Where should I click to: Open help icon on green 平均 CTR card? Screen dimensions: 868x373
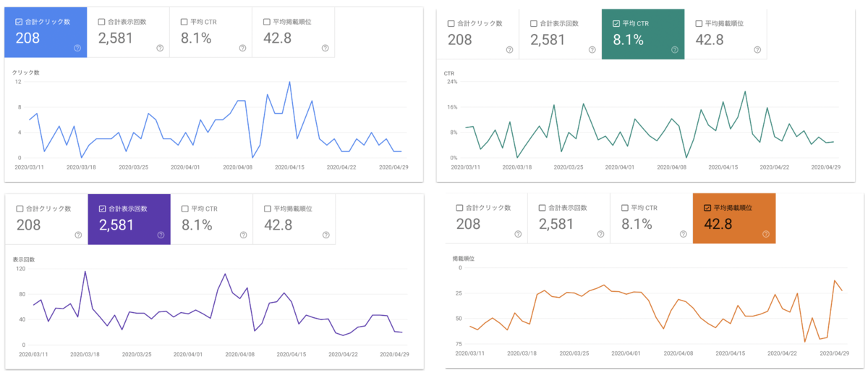tap(674, 50)
